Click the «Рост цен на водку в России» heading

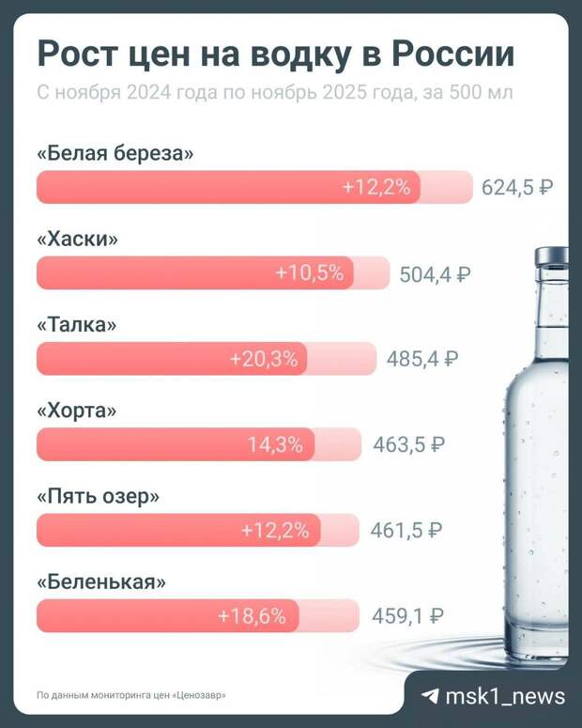pyautogui.click(x=275, y=54)
